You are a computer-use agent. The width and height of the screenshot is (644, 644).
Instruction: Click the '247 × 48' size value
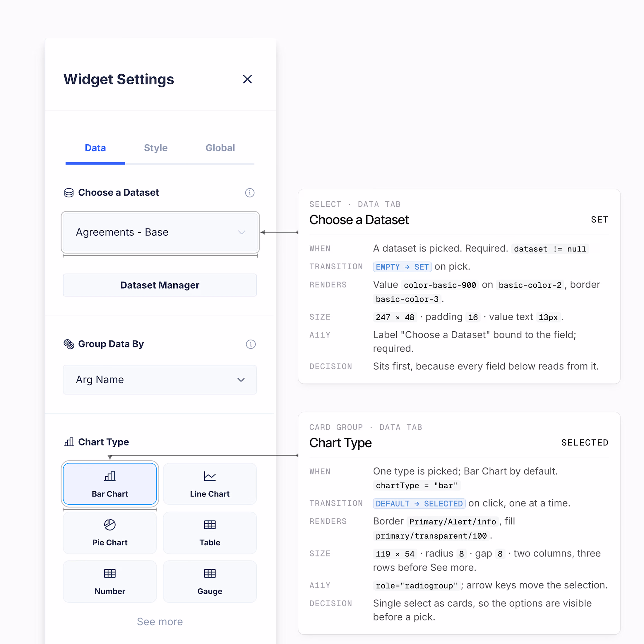tap(395, 317)
